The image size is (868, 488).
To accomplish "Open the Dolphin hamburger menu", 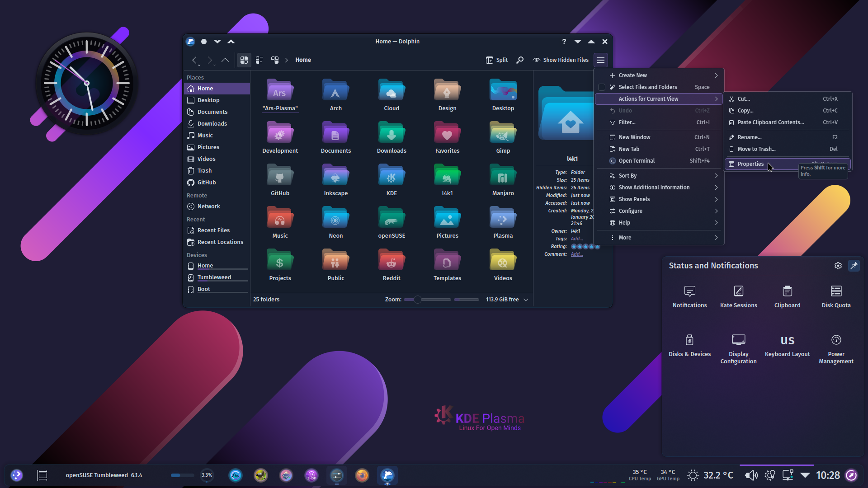I will (x=601, y=60).
